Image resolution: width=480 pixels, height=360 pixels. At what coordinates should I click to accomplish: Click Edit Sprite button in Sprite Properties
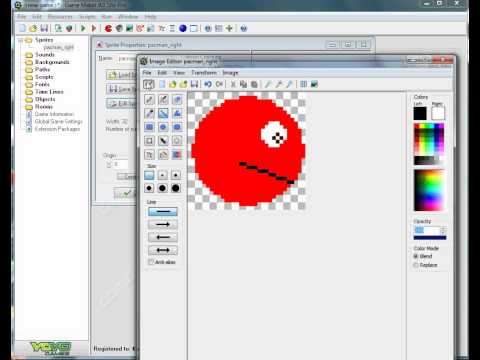121,104
